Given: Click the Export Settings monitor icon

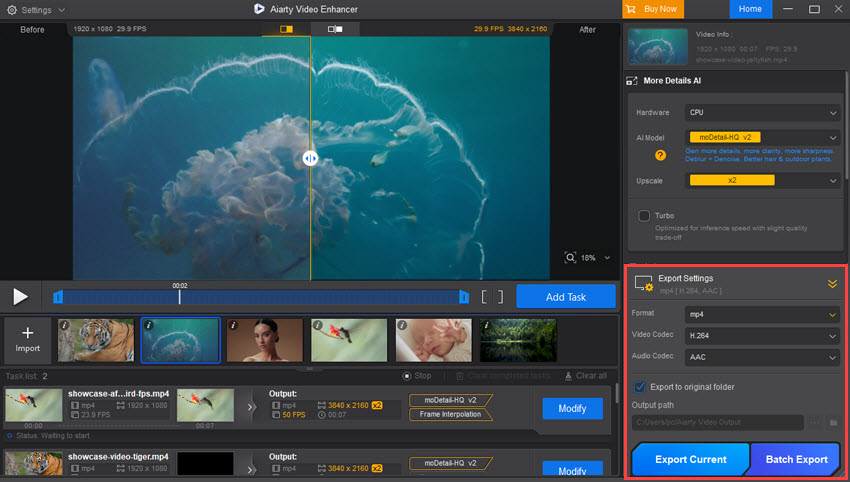Looking at the screenshot, I should (x=643, y=284).
